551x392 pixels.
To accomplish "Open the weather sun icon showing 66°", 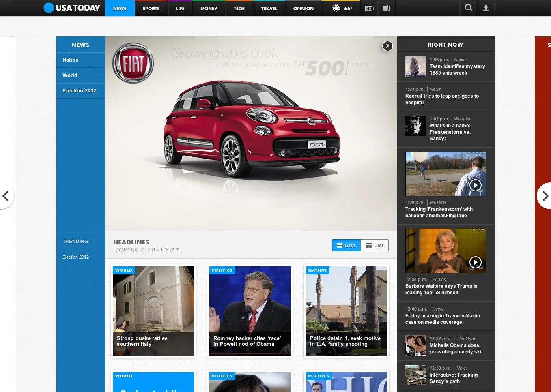I will click(342, 8).
